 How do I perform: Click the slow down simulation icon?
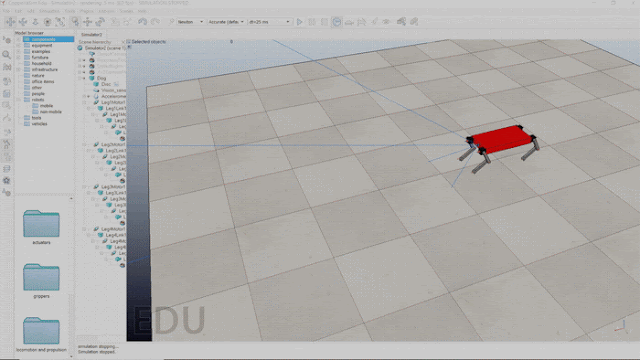pyautogui.click(x=349, y=22)
